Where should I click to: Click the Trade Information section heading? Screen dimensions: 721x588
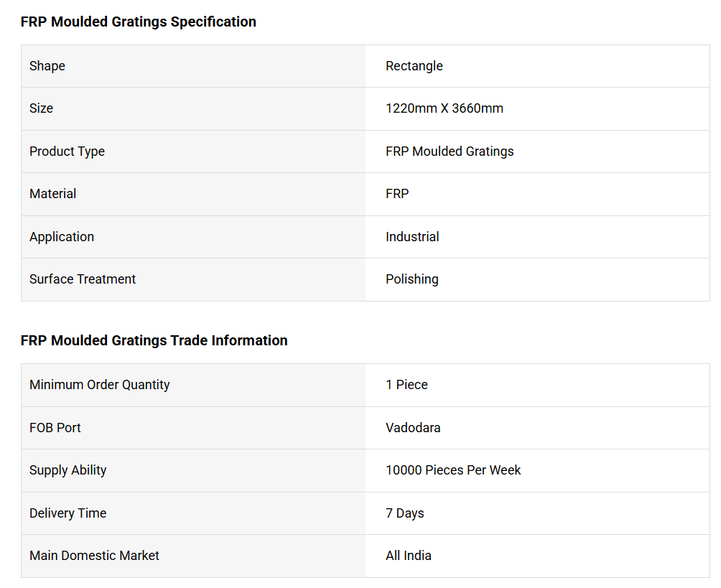pyautogui.click(x=154, y=341)
